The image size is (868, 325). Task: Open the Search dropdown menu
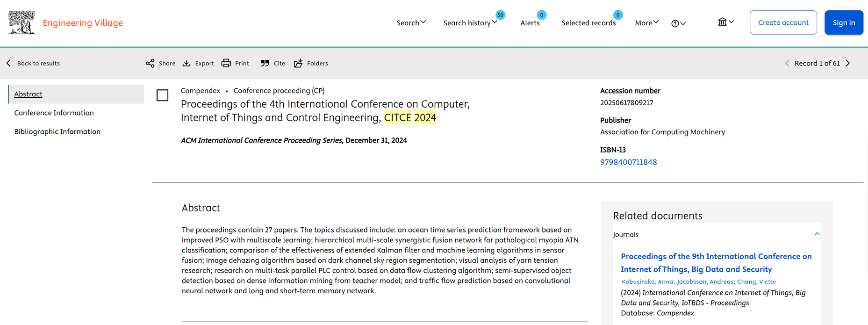tap(411, 22)
